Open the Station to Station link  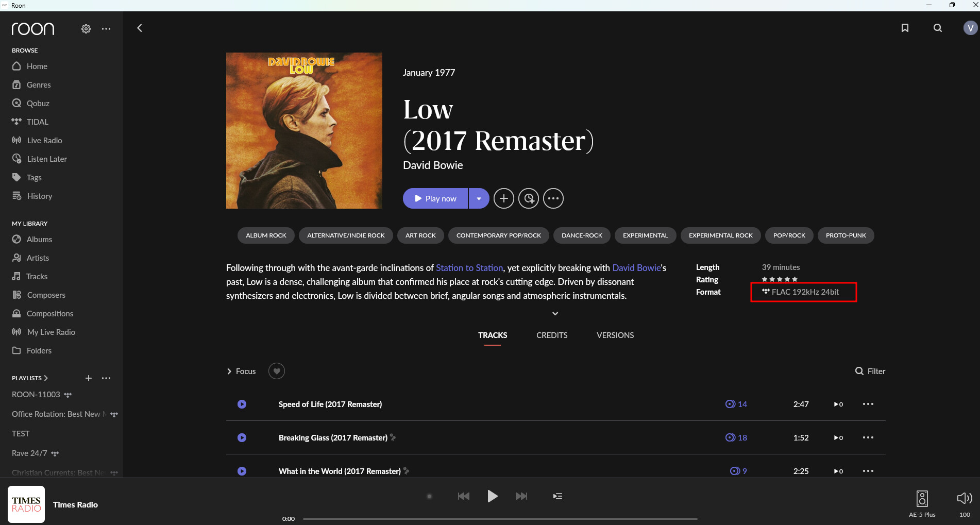coord(469,268)
